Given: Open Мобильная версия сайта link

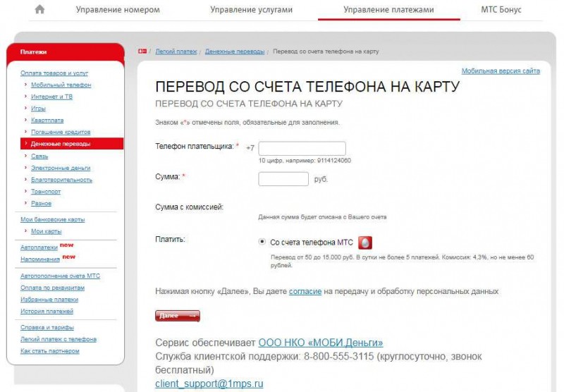Looking at the screenshot, I should point(501,71).
